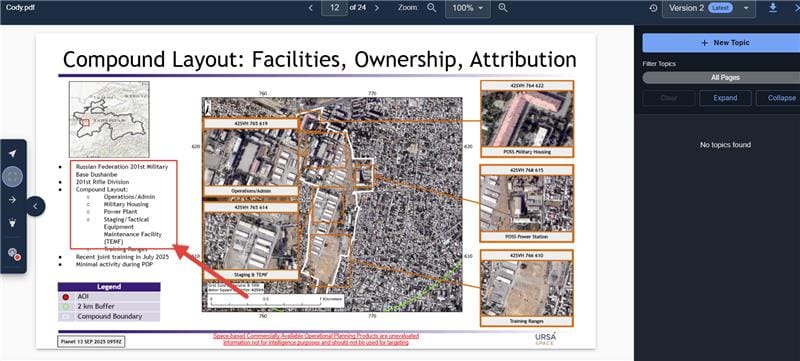Click the Clear filter button
Image resolution: width=800 pixels, height=361 pixels.
(x=668, y=98)
